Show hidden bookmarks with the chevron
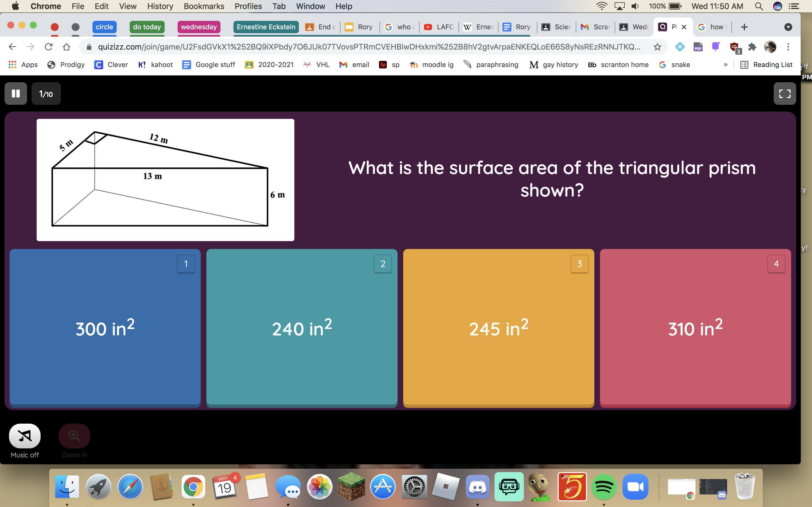 tap(725, 65)
